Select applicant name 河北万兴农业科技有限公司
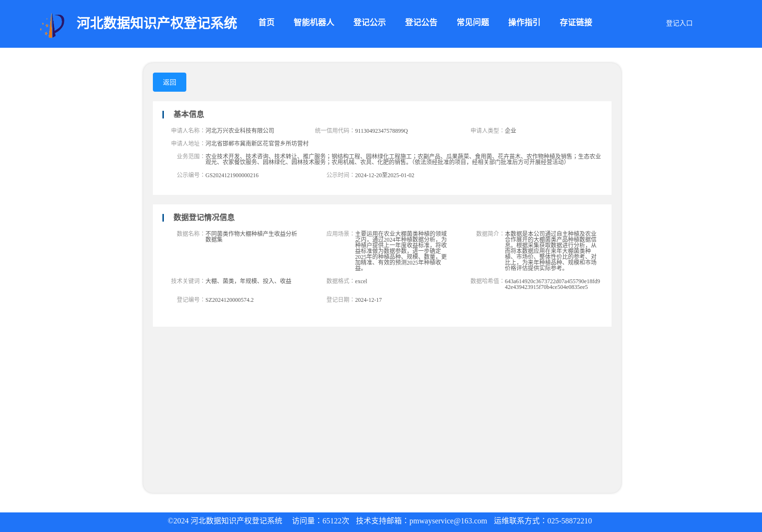The image size is (762, 532). pyautogui.click(x=240, y=130)
